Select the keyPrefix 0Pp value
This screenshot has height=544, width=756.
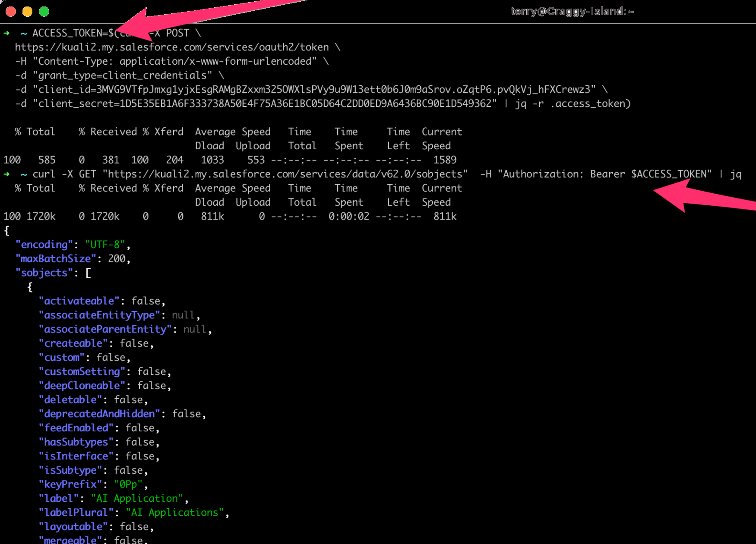point(128,484)
